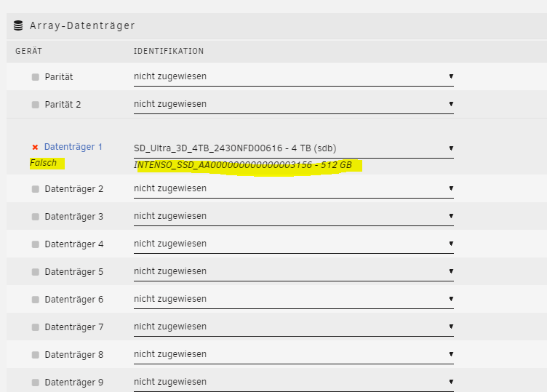Image resolution: width=547 pixels, height=392 pixels.
Task: Click the Datenträger 4 row label
Action: click(x=74, y=244)
